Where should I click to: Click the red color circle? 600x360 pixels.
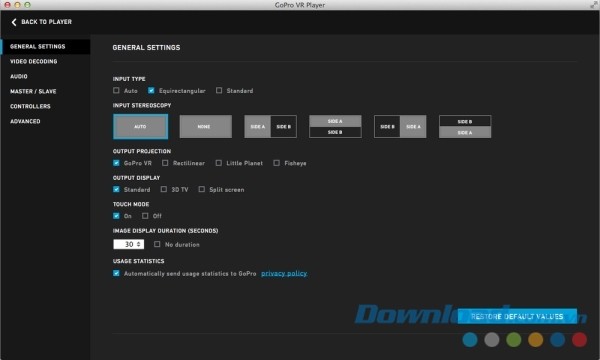(x=579, y=339)
